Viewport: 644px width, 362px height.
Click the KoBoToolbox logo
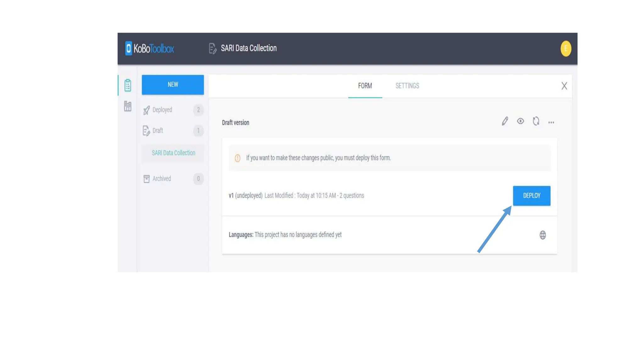(x=150, y=48)
